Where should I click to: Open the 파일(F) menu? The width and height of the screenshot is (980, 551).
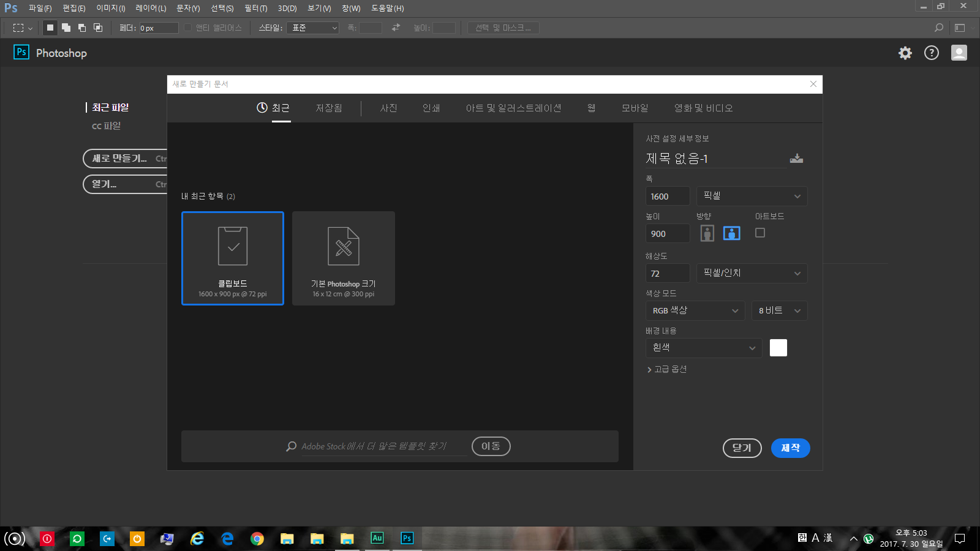point(40,8)
